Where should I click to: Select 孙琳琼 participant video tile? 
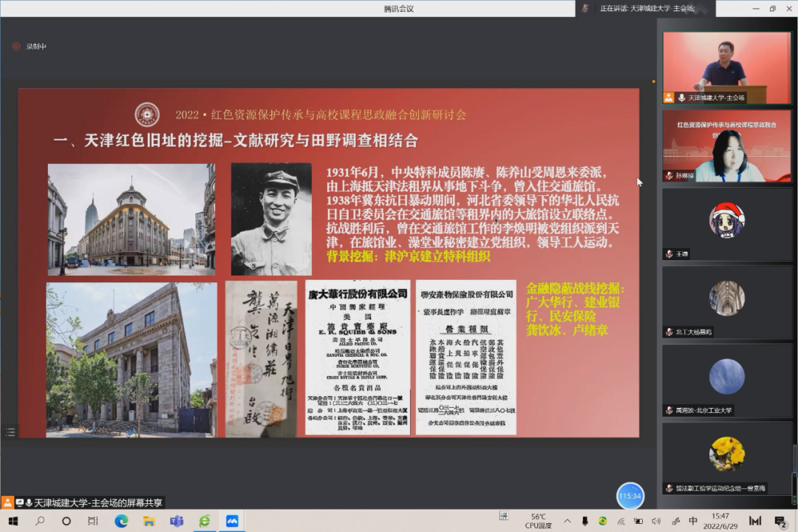click(726, 146)
